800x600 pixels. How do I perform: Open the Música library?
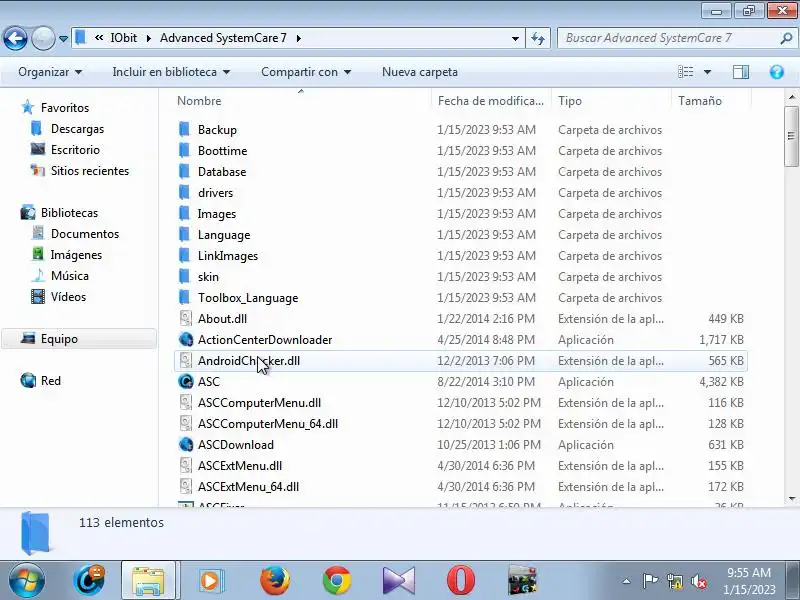pos(69,276)
